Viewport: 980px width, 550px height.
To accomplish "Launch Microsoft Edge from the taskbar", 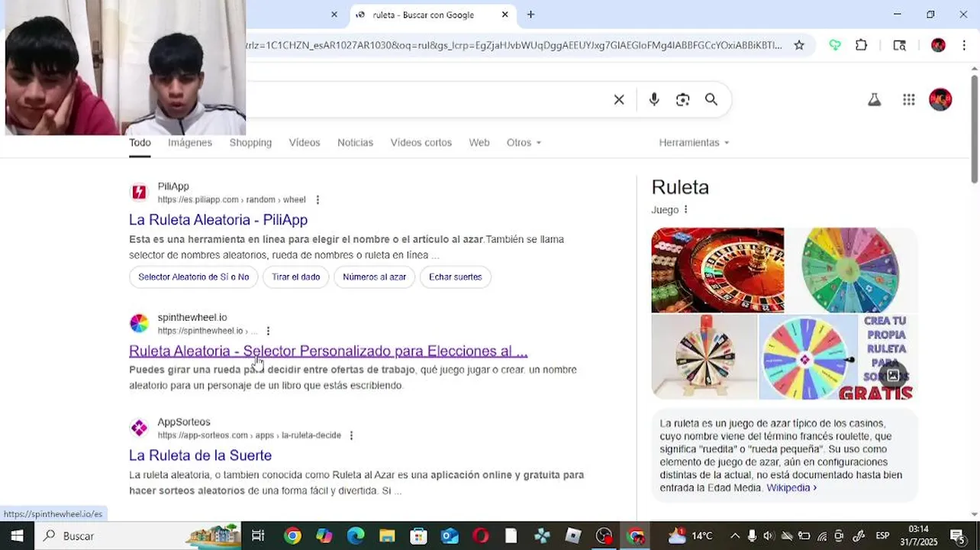I will pos(356,535).
